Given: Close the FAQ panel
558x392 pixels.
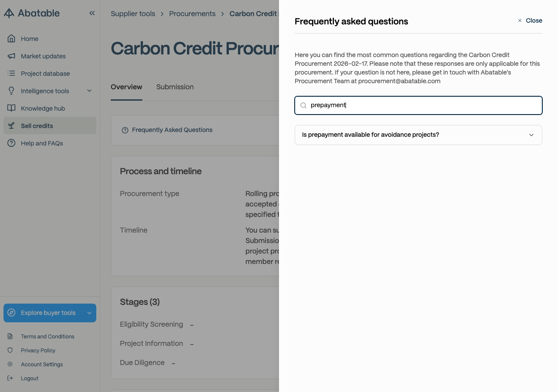Looking at the screenshot, I should [530, 20].
